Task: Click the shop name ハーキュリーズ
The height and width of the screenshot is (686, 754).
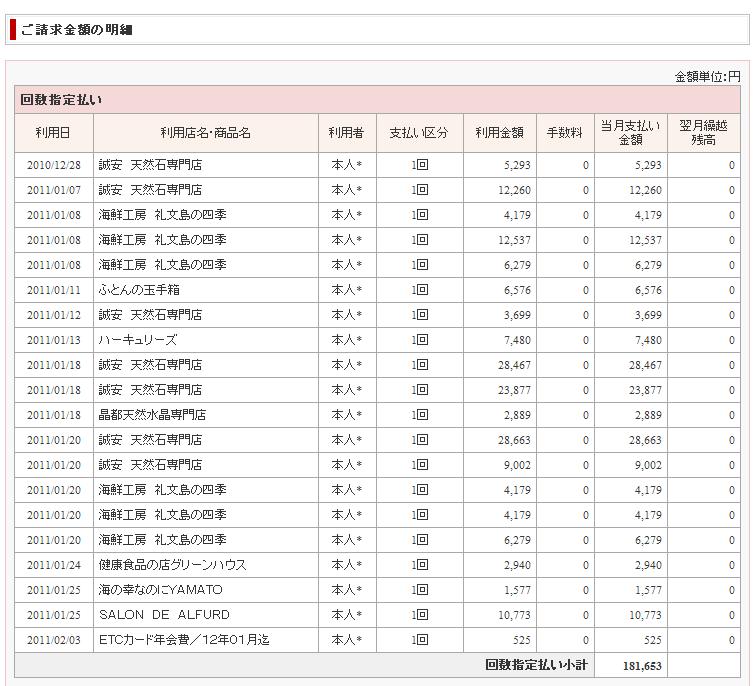Action: point(138,340)
